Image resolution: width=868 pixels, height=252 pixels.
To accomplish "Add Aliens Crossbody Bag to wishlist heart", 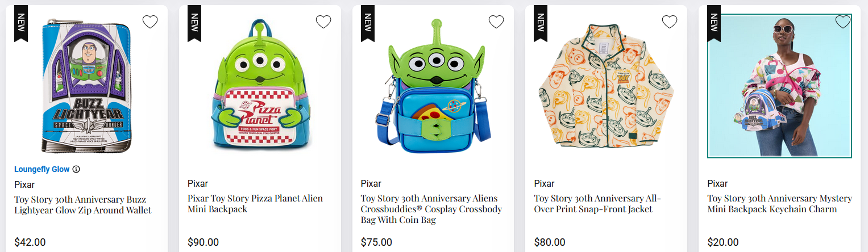I will (x=496, y=22).
